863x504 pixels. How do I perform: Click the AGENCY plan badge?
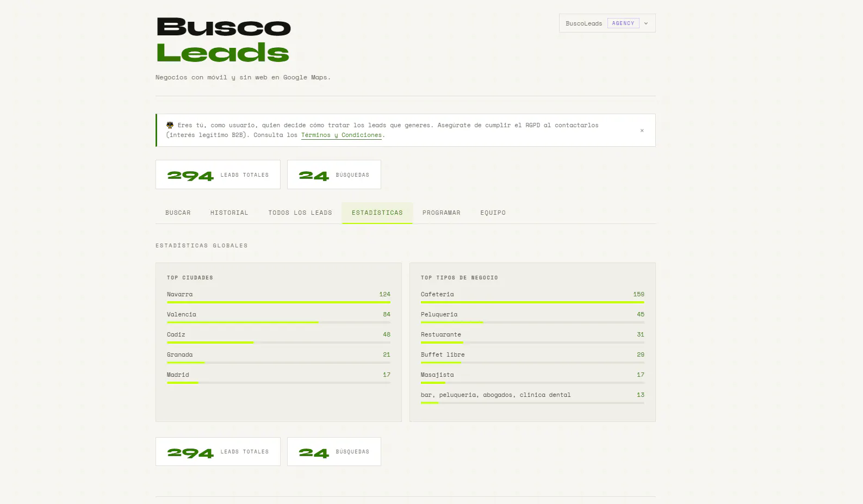coord(623,23)
